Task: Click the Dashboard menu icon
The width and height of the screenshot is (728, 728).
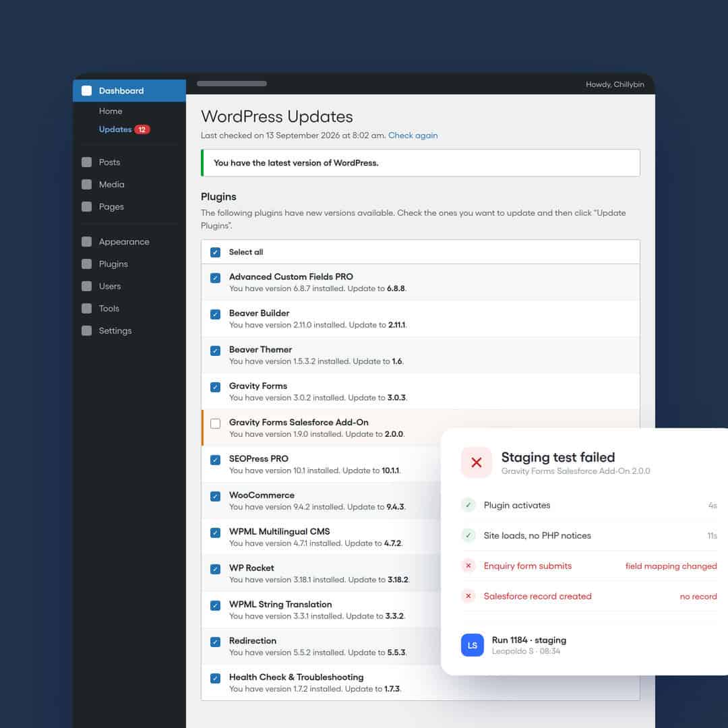Action: point(86,90)
